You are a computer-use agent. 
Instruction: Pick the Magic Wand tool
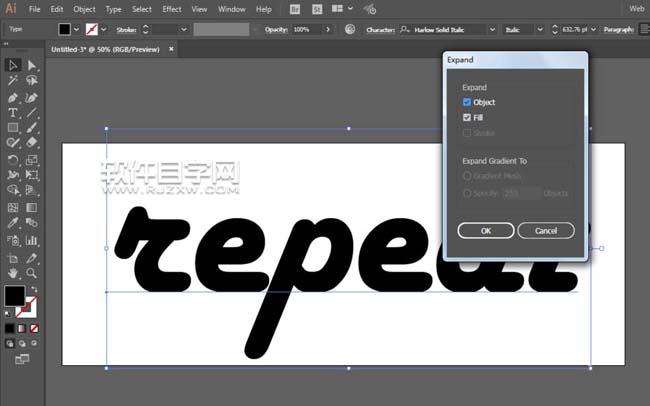pyautogui.click(x=12, y=80)
